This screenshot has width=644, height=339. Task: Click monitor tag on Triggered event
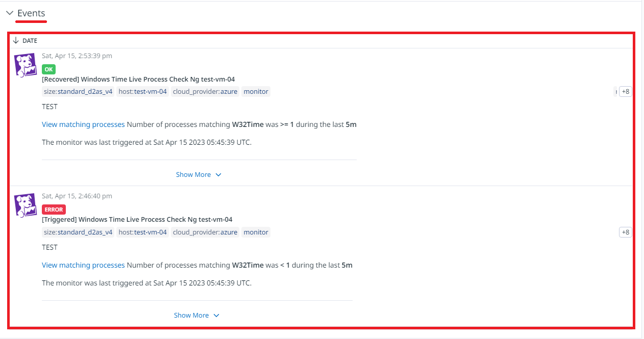pos(256,232)
